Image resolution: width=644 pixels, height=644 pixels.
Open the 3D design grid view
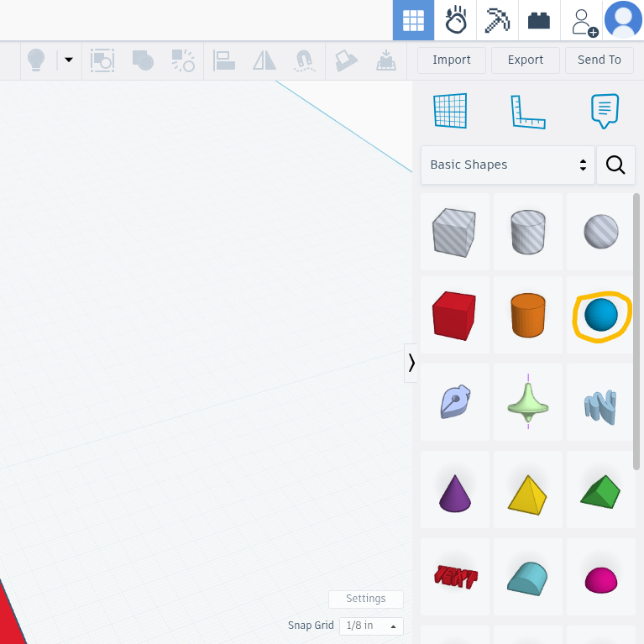coord(413,20)
